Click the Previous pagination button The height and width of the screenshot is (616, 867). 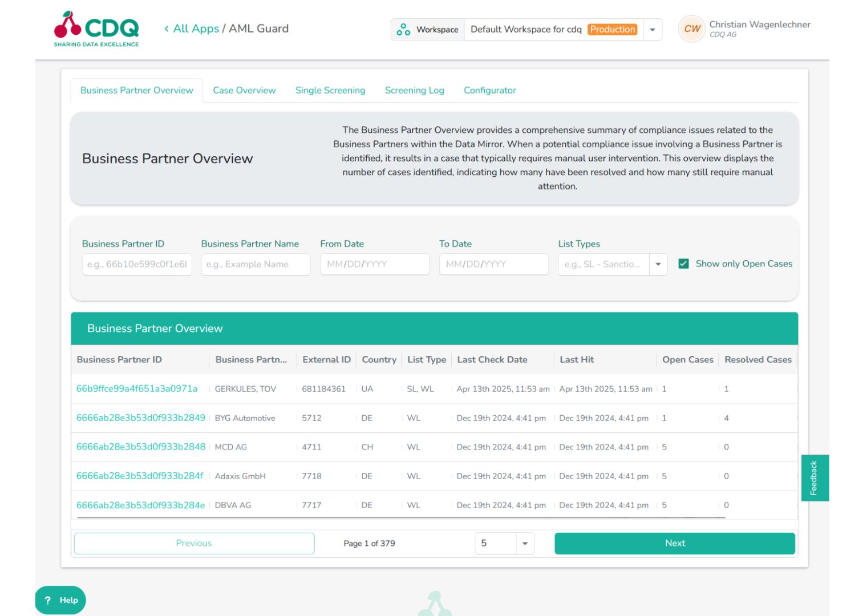click(x=193, y=543)
